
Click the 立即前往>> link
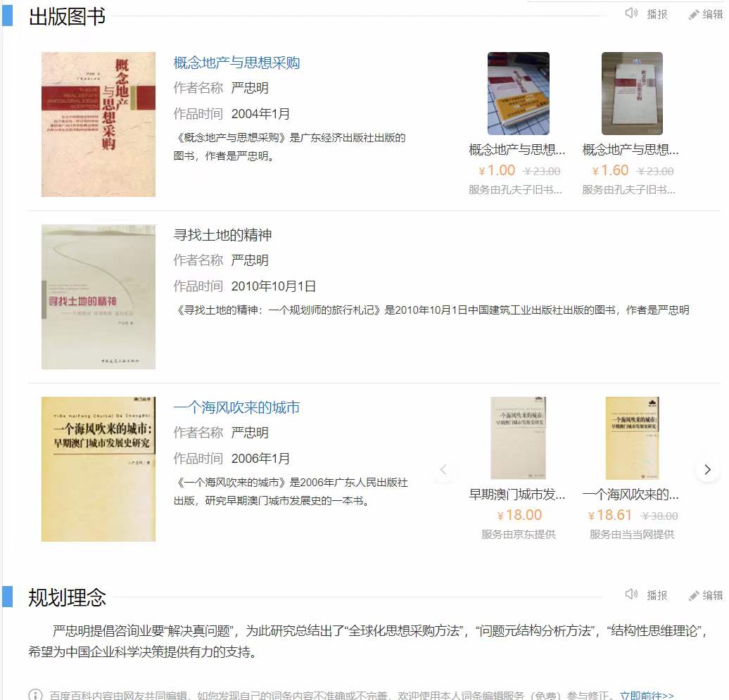(x=647, y=695)
